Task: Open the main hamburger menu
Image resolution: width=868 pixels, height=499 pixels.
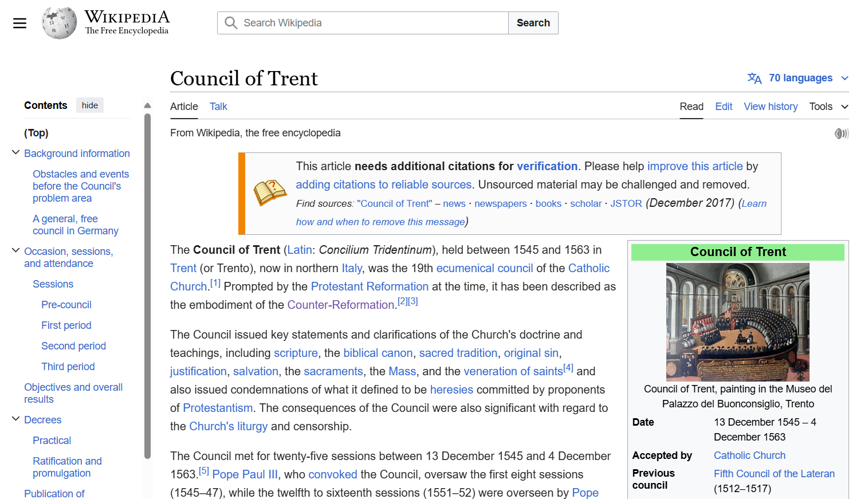Action: pyautogui.click(x=19, y=23)
